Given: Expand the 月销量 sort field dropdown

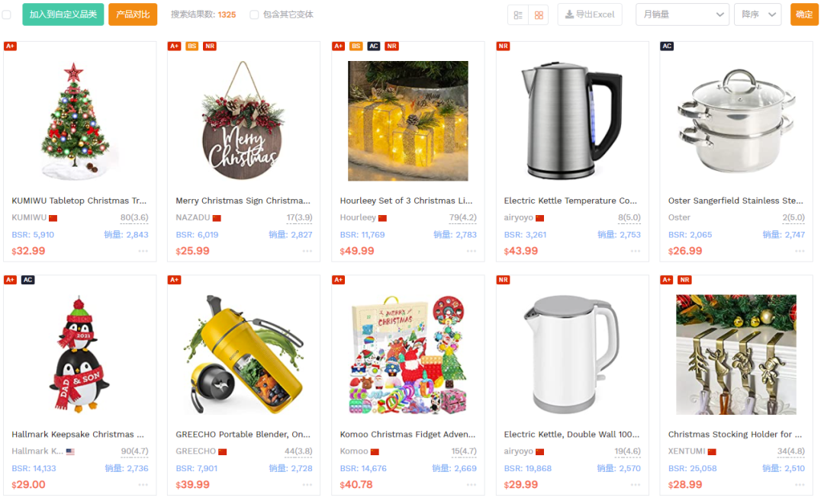Looking at the screenshot, I should 682,14.
